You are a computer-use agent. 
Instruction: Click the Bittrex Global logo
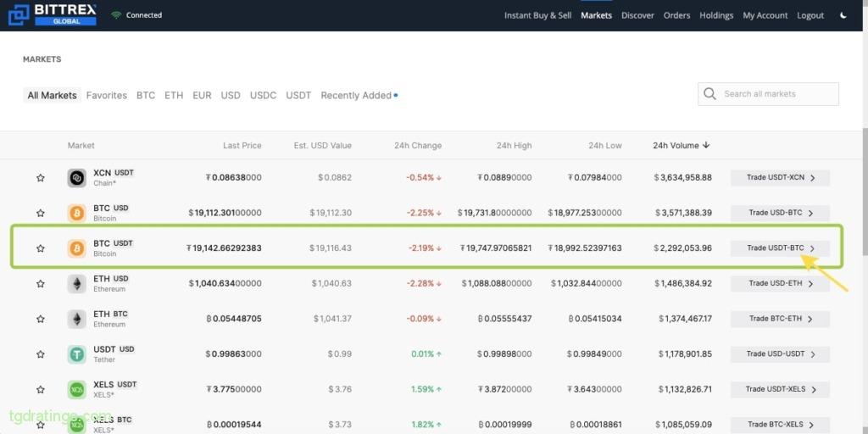(53, 14)
